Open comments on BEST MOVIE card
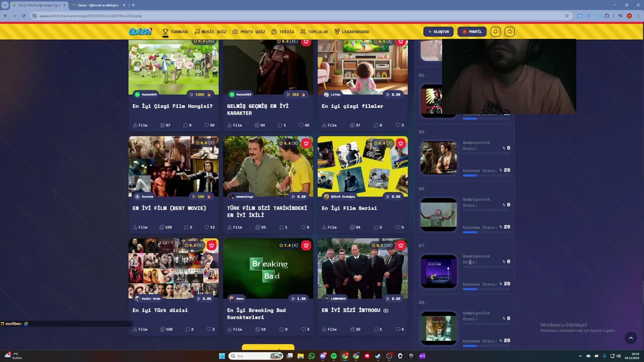The height and width of the screenshot is (362, 644). click(188, 227)
